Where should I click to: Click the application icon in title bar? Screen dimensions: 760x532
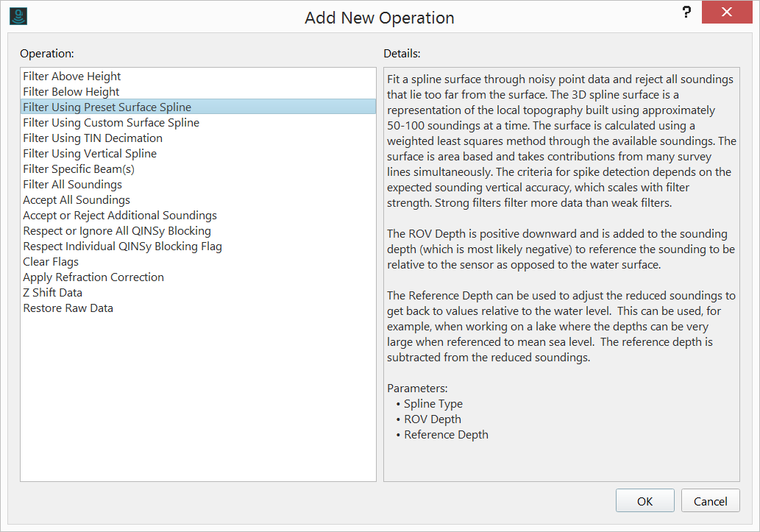[18, 16]
